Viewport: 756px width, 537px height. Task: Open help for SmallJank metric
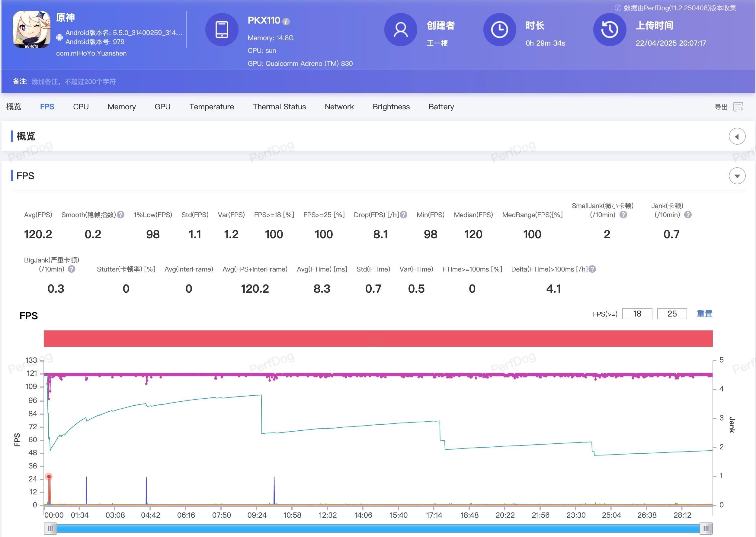[623, 215]
